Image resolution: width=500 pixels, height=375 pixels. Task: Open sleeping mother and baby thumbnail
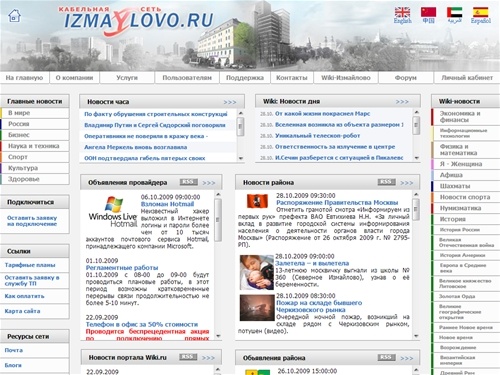[256, 272]
